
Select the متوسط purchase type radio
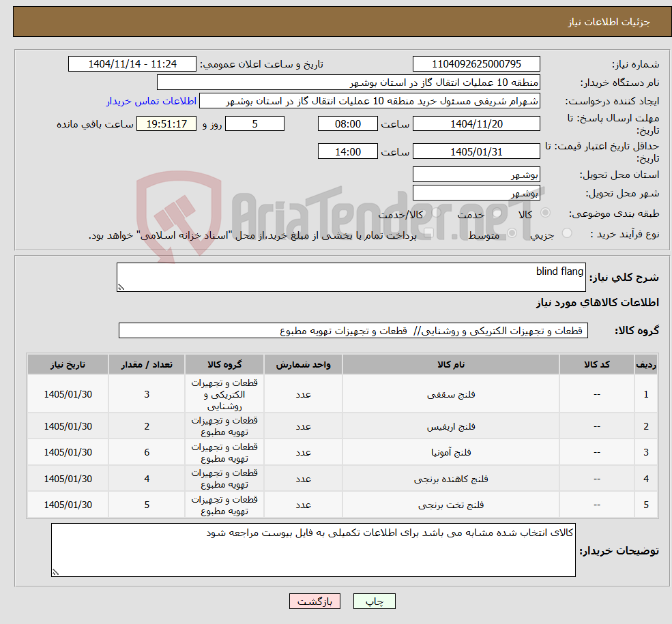click(512, 233)
